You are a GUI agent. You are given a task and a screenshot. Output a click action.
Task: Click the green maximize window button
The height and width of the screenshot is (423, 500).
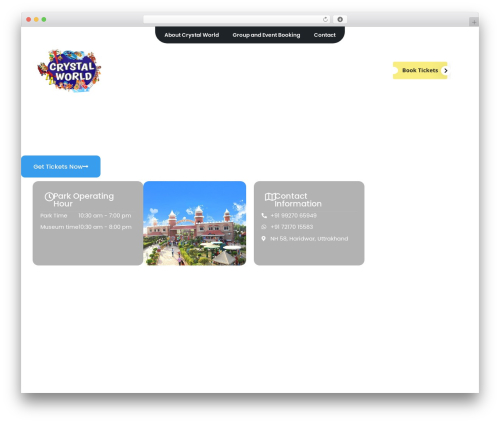click(x=44, y=19)
